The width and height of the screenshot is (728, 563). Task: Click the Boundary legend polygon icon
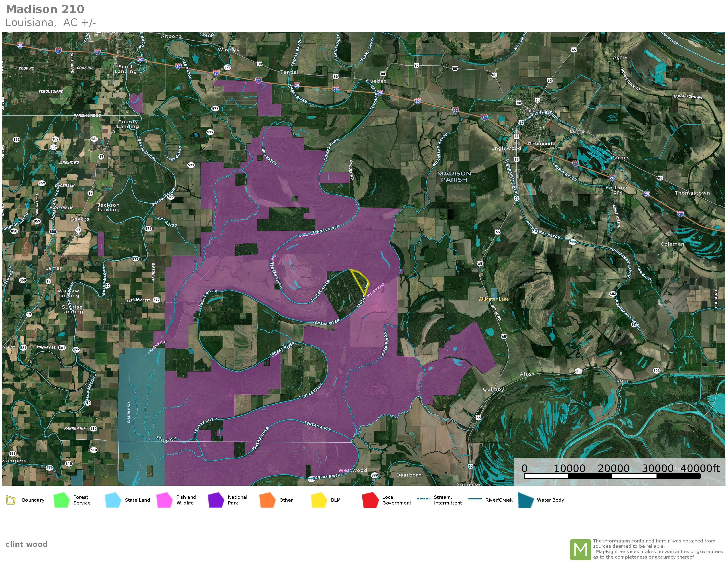coord(11,500)
